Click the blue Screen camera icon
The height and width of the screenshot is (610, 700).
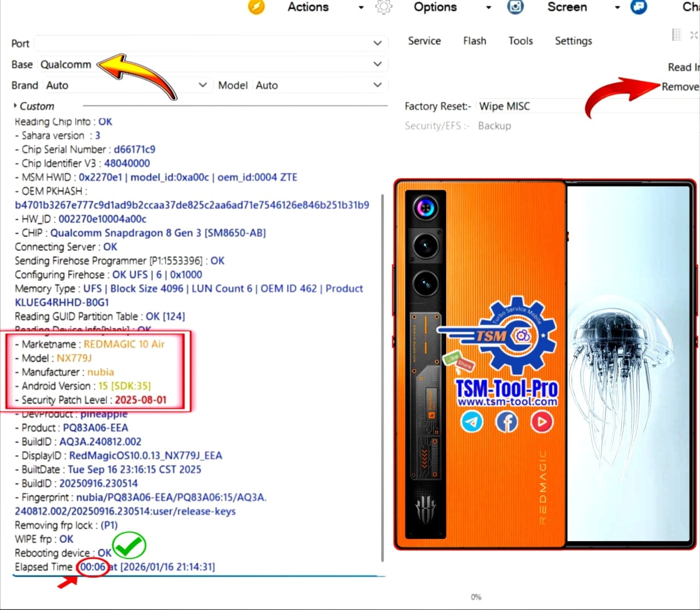515,7
